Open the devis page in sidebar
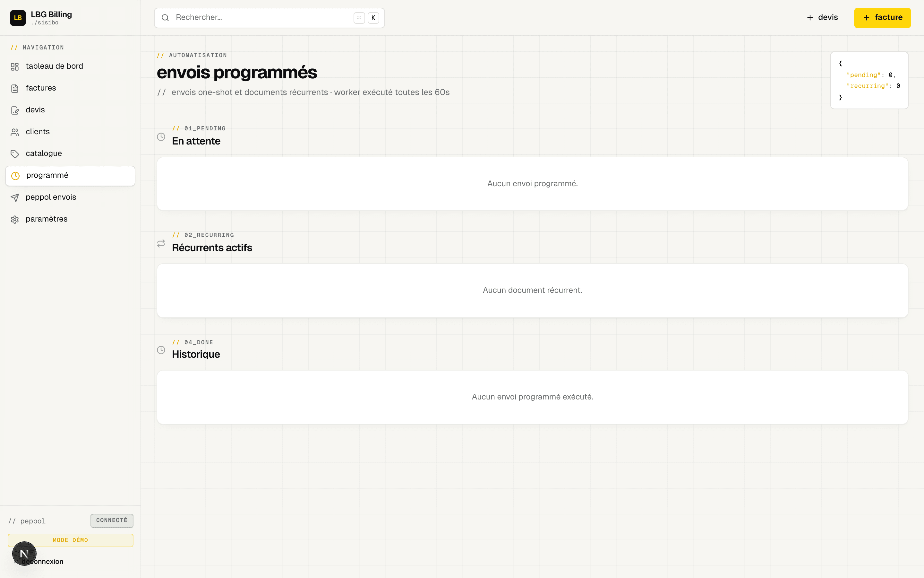924x578 pixels. coord(70,110)
